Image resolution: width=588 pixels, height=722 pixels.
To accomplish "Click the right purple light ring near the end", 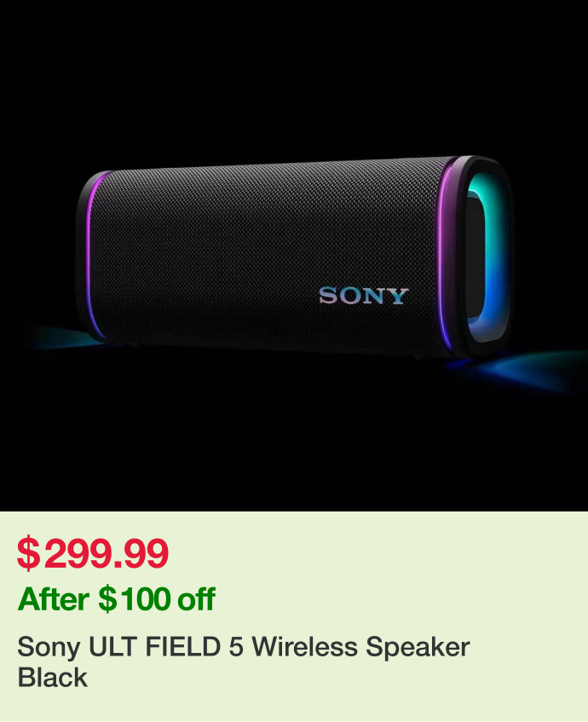I will (x=443, y=256).
